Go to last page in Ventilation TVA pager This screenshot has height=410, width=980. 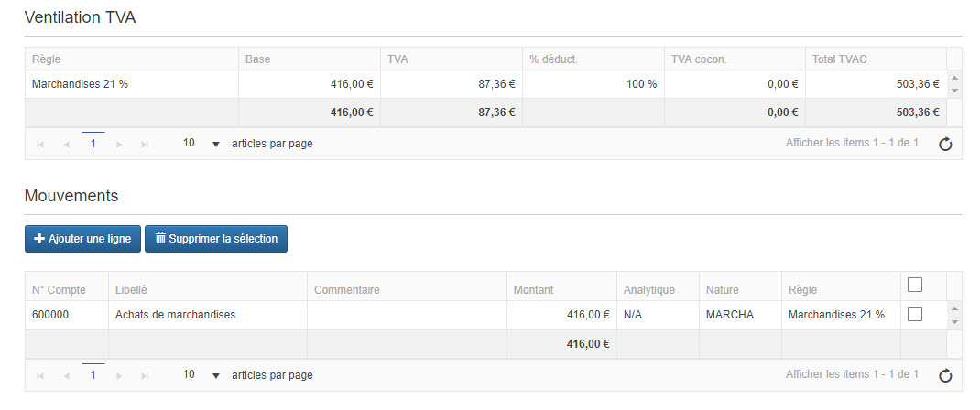[x=145, y=144]
